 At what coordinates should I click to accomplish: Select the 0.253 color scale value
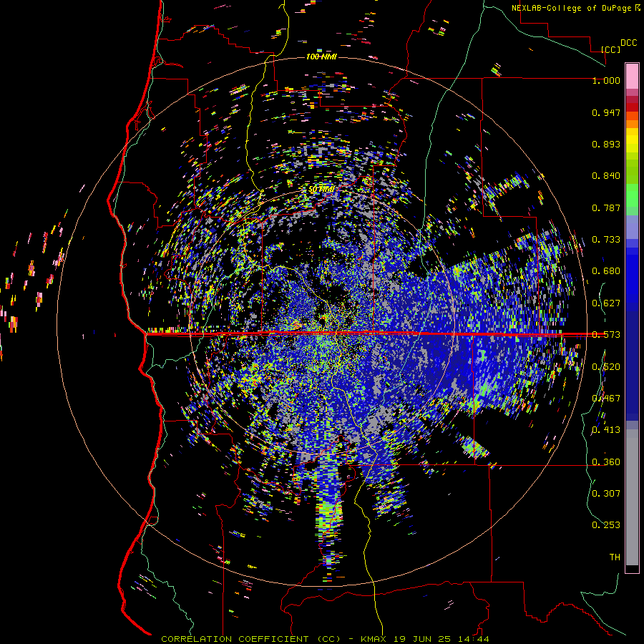606,525
